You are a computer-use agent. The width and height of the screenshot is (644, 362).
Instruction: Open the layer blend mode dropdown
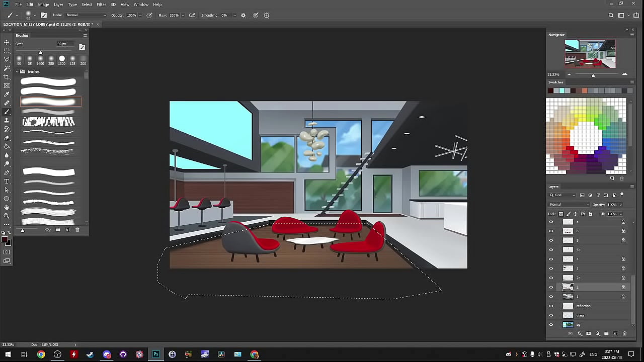(x=569, y=205)
